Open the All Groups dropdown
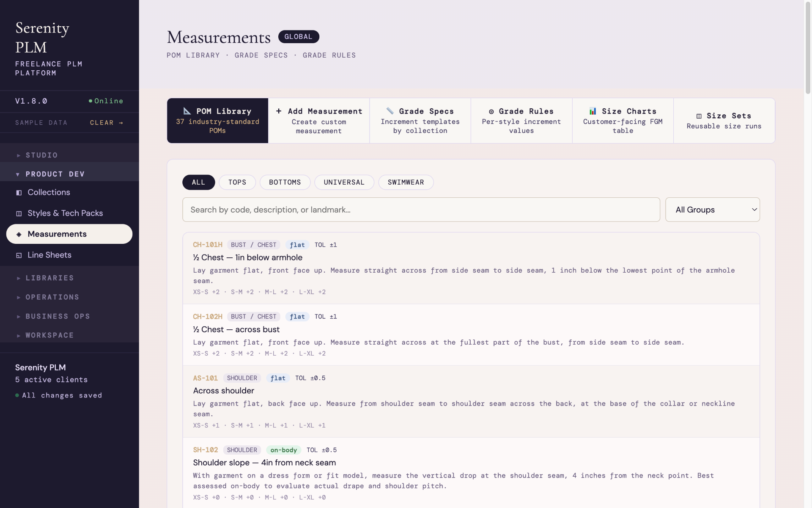The height and width of the screenshot is (508, 812). coord(712,210)
